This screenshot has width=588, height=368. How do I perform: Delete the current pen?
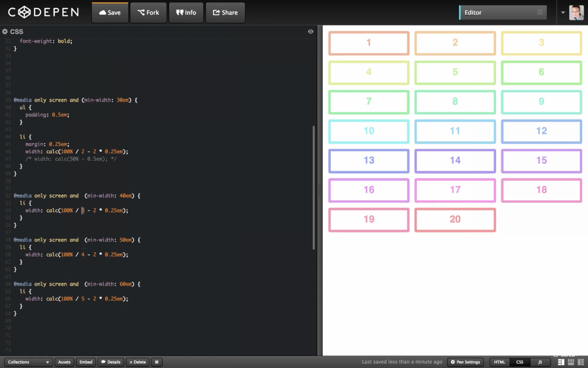point(138,362)
